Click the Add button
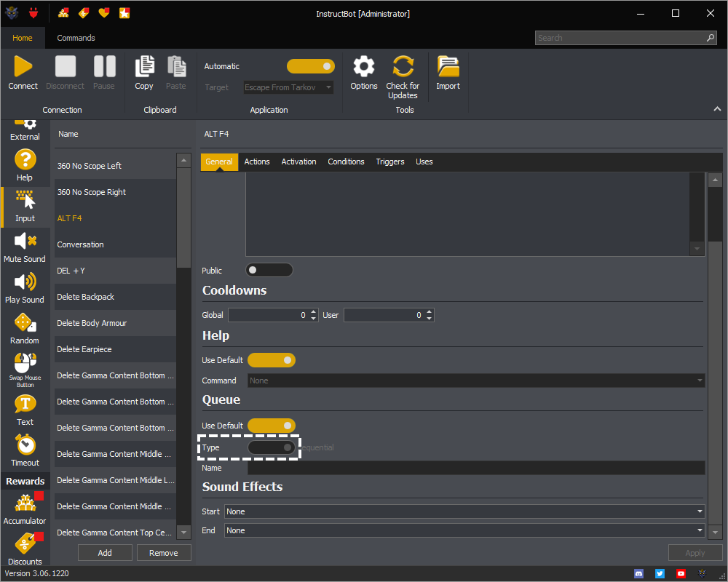The width and height of the screenshot is (728, 582). pos(105,553)
